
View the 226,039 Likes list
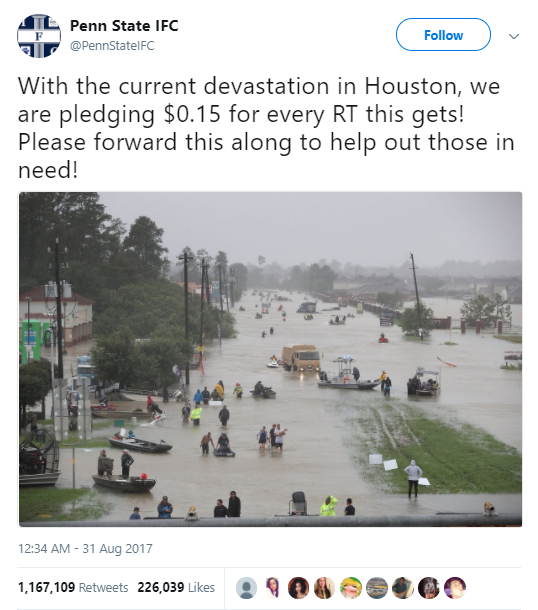pyautogui.click(x=176, y=587)
